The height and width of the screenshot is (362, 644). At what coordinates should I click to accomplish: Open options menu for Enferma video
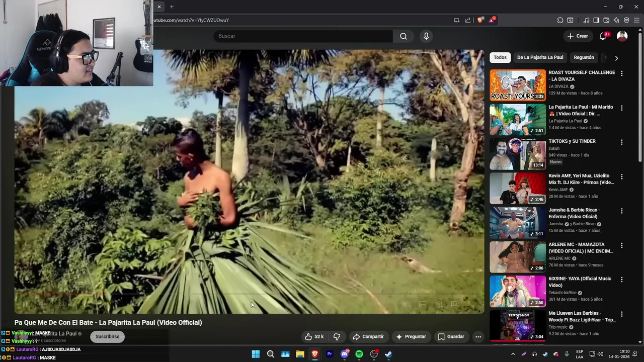point(622,211)
